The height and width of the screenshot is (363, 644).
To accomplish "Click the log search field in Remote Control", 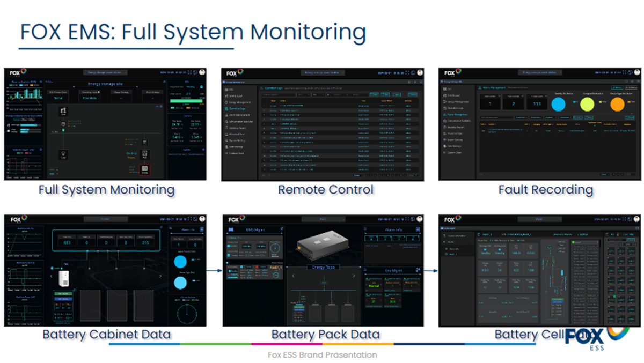I will (277, 94).
